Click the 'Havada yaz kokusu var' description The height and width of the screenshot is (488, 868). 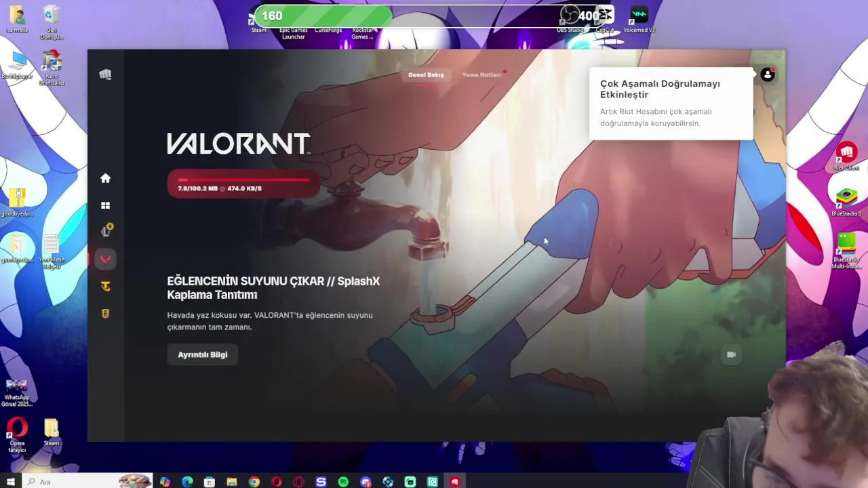tap(270, 321)
